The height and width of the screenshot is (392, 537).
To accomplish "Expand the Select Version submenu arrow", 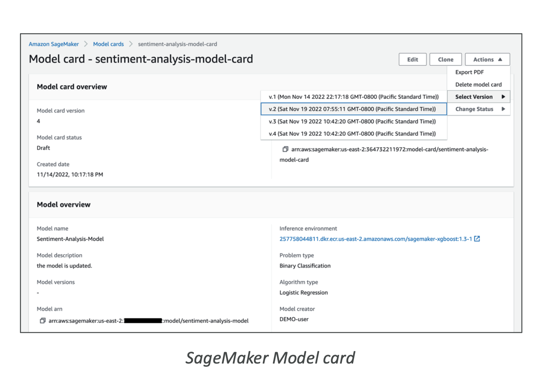I will point(503,97).
